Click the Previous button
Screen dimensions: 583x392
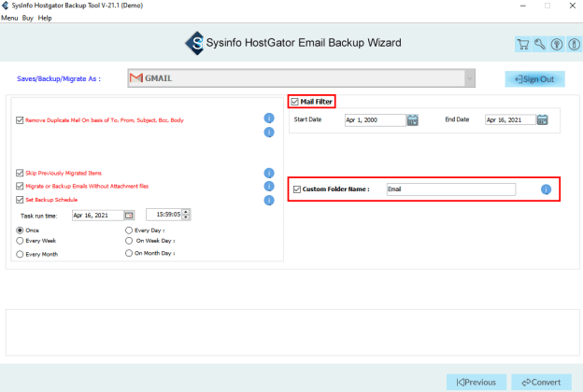(476, 382)
